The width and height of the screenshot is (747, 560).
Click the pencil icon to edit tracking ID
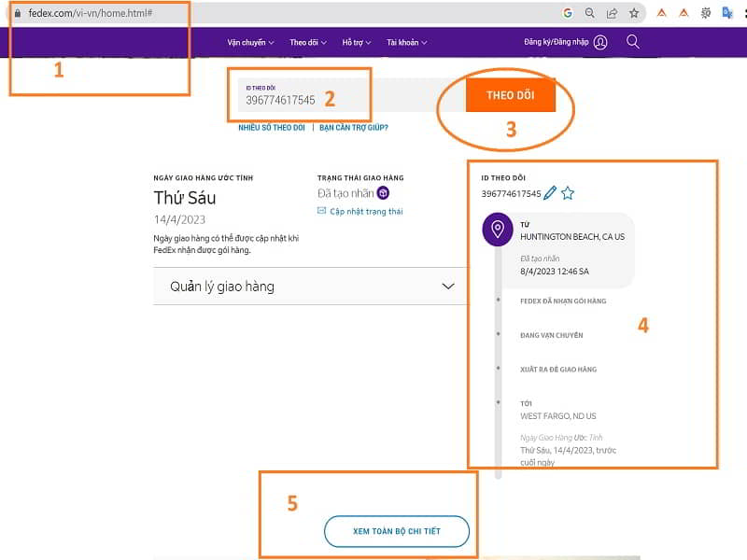pyautogui.click(x=551, y=191)
